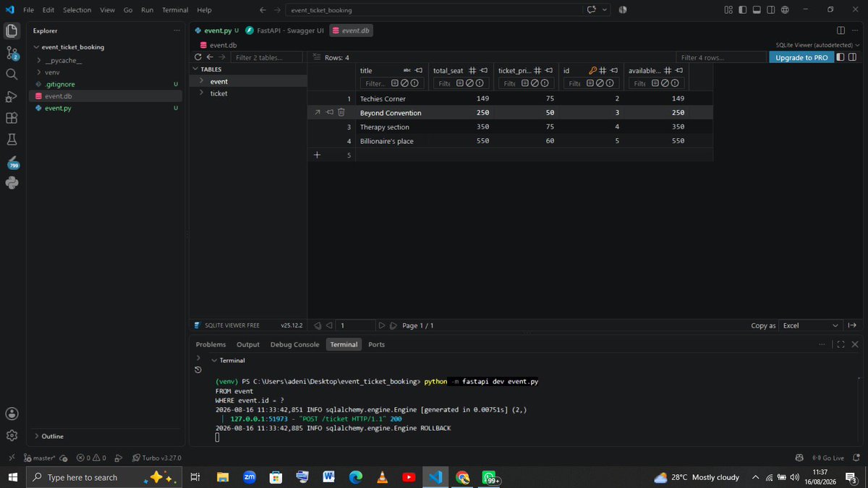Image resolution: width=868 pixels, height=488 pixels.
Task: Open Beyond Convention row in expanded view
Action: pos(317,112)
